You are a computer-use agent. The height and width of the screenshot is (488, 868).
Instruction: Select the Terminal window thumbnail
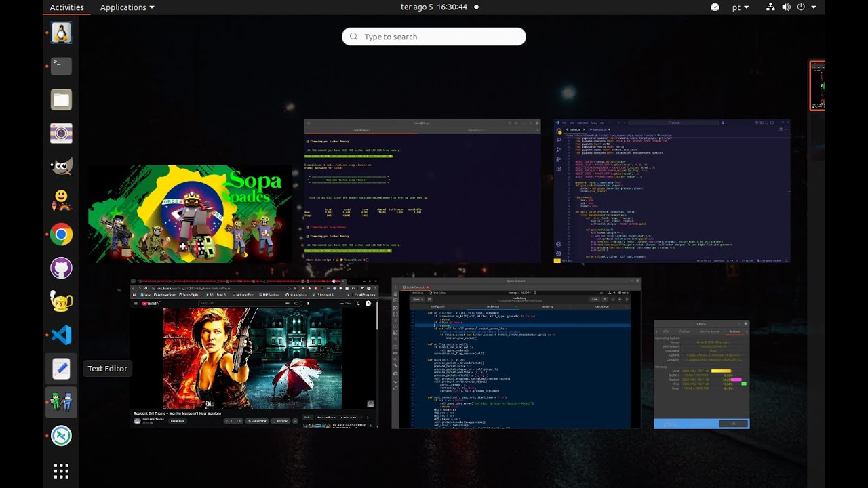422,191
